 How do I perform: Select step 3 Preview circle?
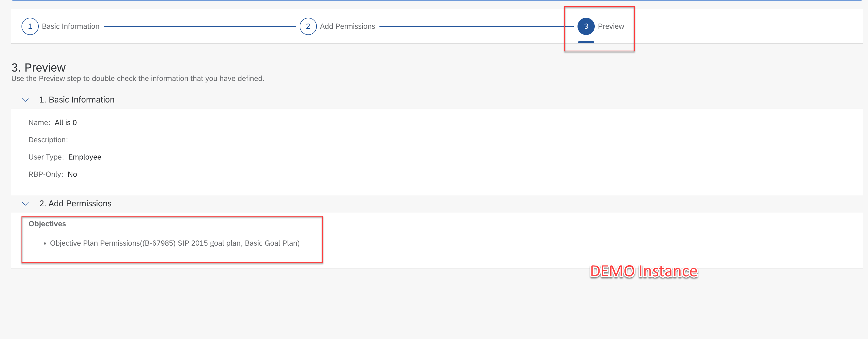point(586,26)
